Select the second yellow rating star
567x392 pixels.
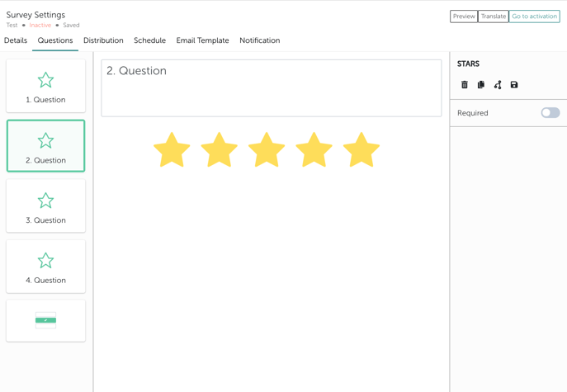[220, 149]
